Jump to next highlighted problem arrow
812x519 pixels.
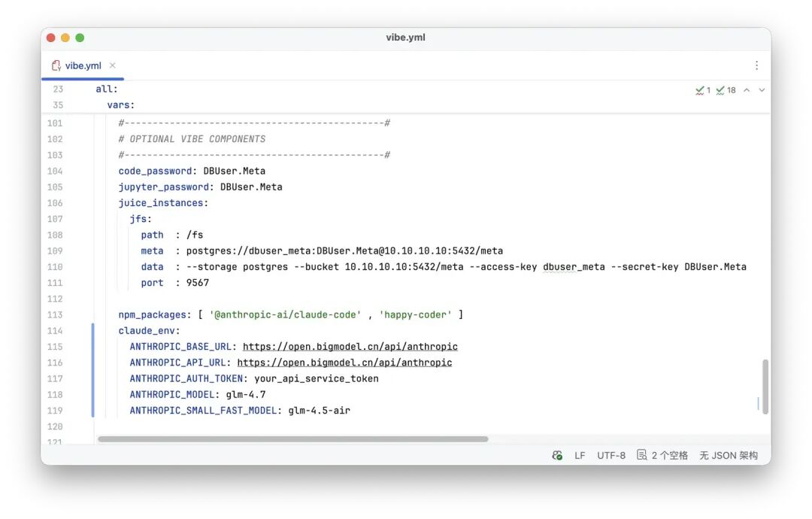coord(762,90)
